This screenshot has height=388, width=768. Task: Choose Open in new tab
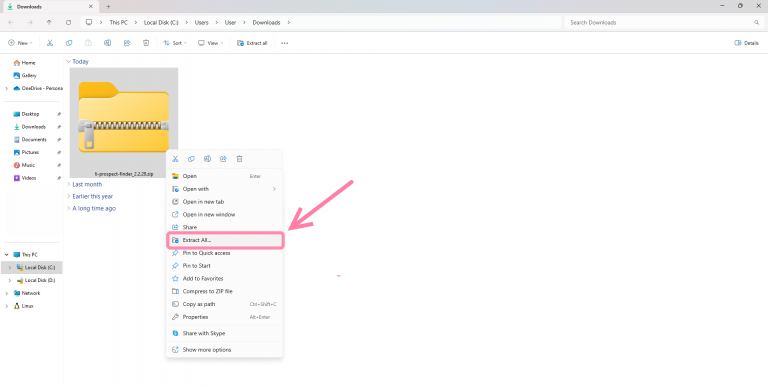click(x=224, y=201)
